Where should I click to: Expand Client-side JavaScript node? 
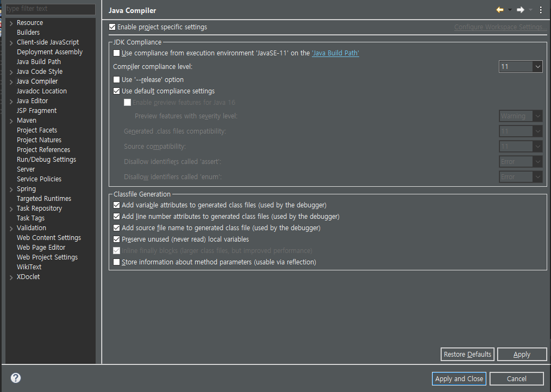tap(11, 43)
